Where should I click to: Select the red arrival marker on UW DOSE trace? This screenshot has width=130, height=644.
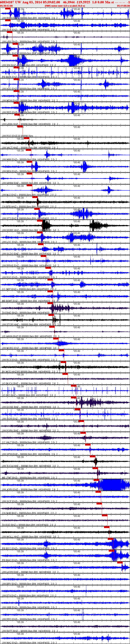(x=74, y=397)
